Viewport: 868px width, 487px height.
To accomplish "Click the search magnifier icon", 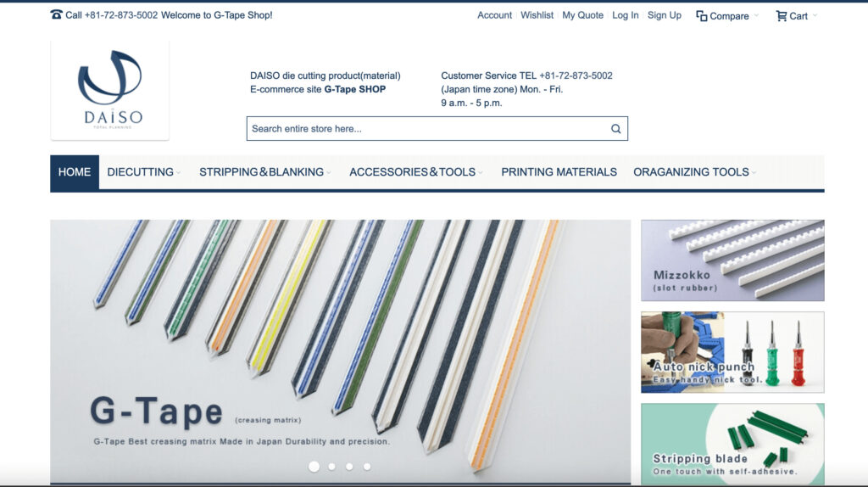I will (615, 128).
